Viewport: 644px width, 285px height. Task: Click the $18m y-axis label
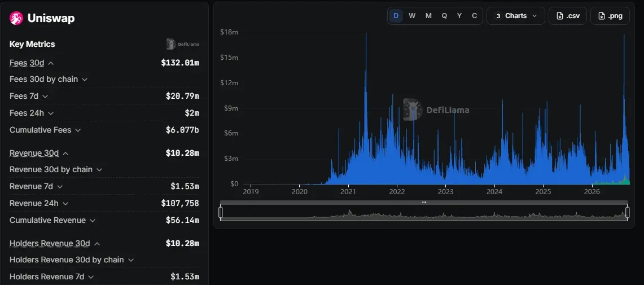(x=229, y=32)
